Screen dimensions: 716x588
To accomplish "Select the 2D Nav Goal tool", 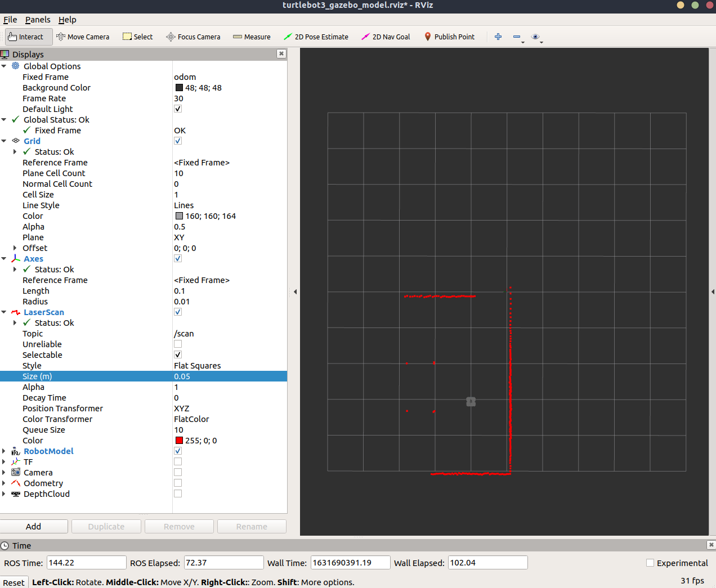I will click(386, 37).
